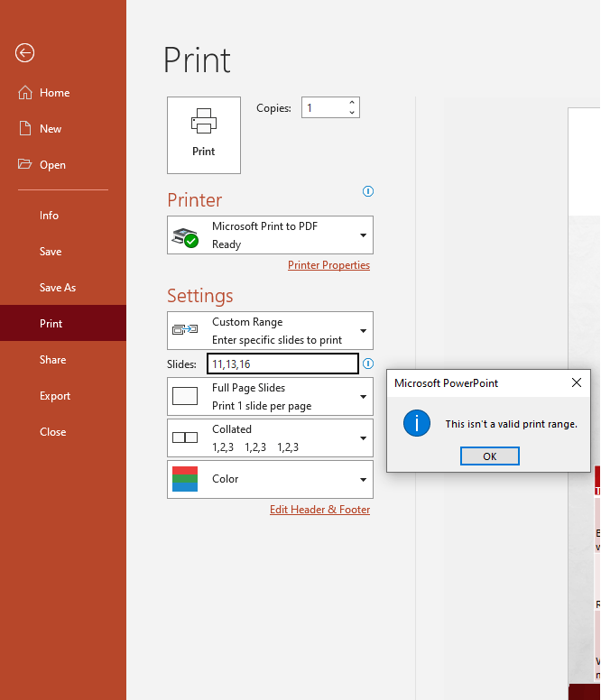Screen dimensions: 601x700
Task: Select Save in the sidebar
Action: tap(63, 252)
